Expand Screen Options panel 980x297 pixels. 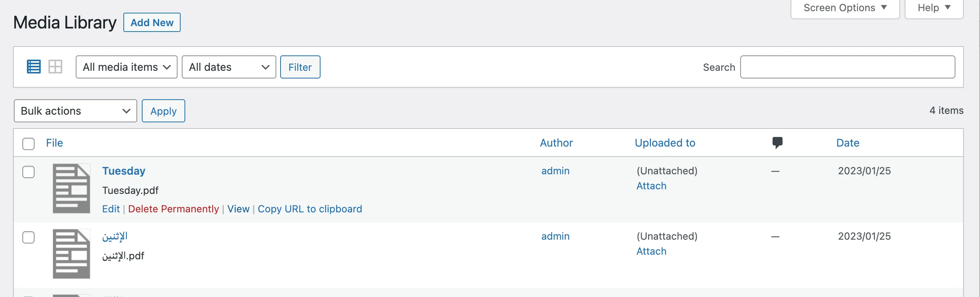(845, 8)
